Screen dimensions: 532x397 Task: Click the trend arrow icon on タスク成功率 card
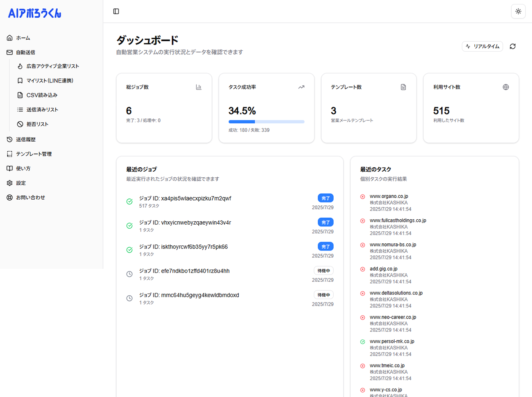(x=301, y=87)
